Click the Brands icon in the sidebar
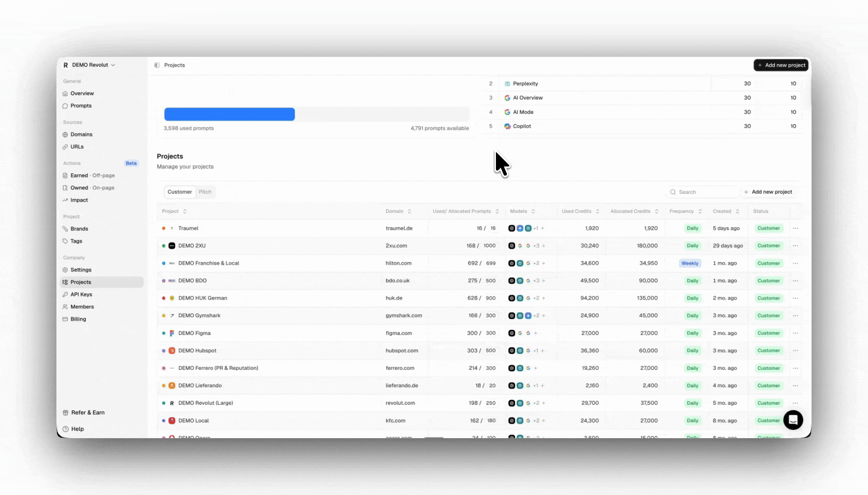 point(65,229)
